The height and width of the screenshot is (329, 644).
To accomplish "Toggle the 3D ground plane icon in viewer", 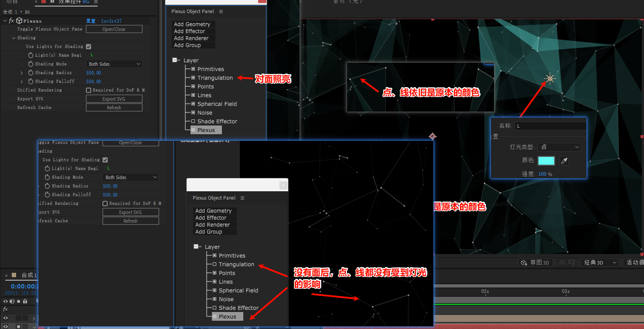I will pyautogui.click(x=562, y=262).
